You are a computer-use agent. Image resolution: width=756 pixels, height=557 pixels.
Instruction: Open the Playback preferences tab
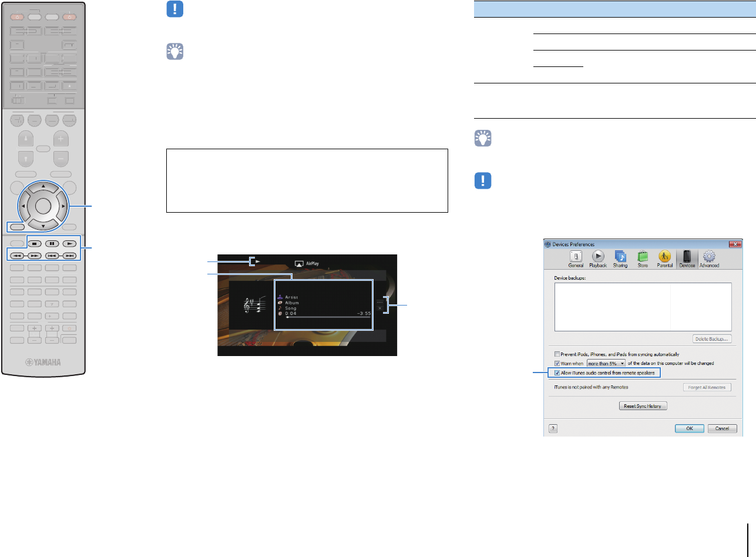[598, 259]
